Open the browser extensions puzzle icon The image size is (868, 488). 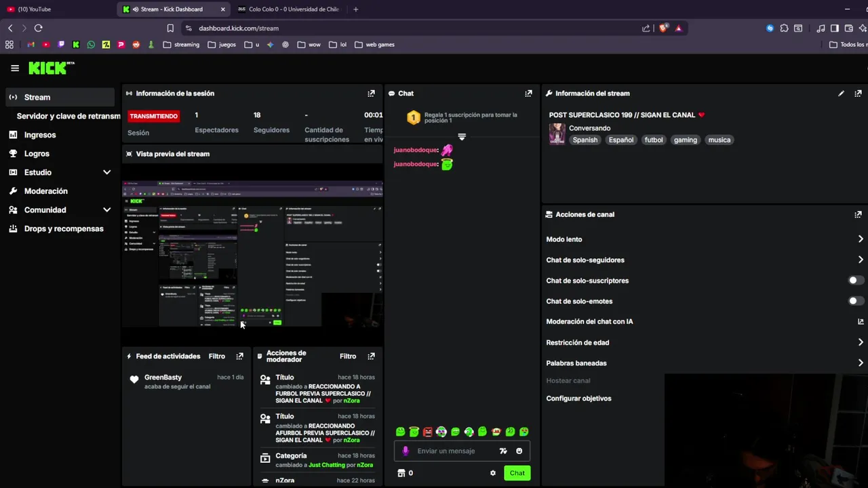pyautogui.click(x=784, y=28)
